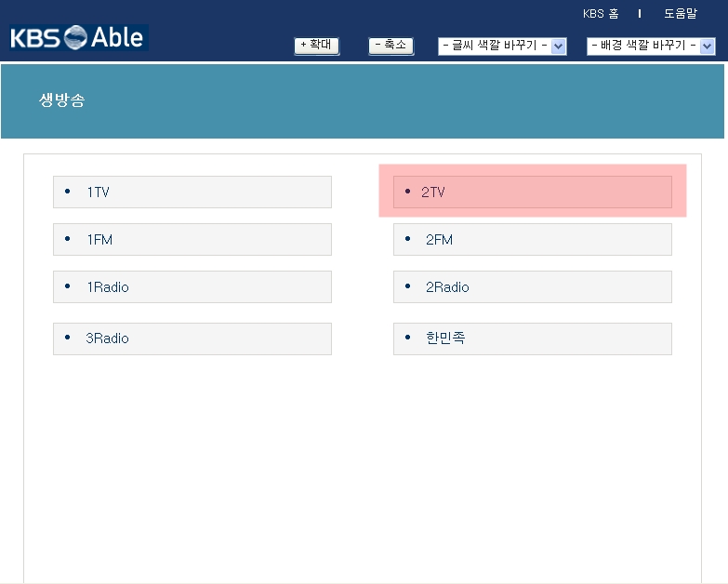Click the background color dropdown arrow
Screen dimensions: 728x584
tap(708, 46)
